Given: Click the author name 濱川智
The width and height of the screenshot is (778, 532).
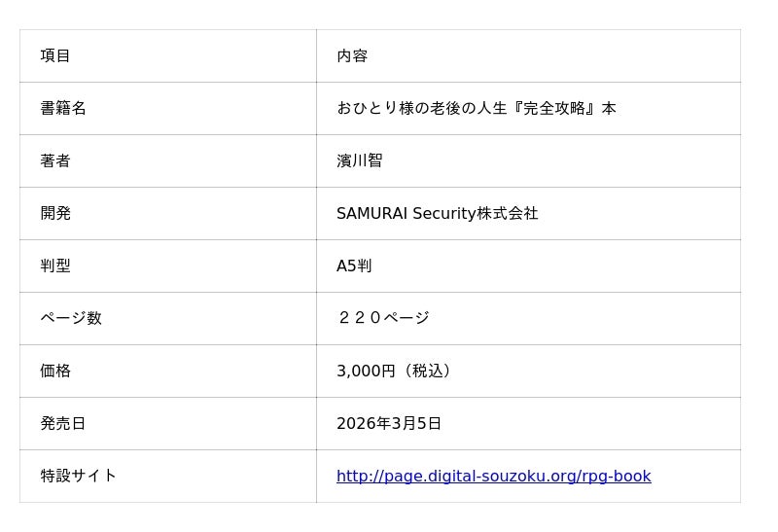Looking at the screenshot, I should pos(360,161).
